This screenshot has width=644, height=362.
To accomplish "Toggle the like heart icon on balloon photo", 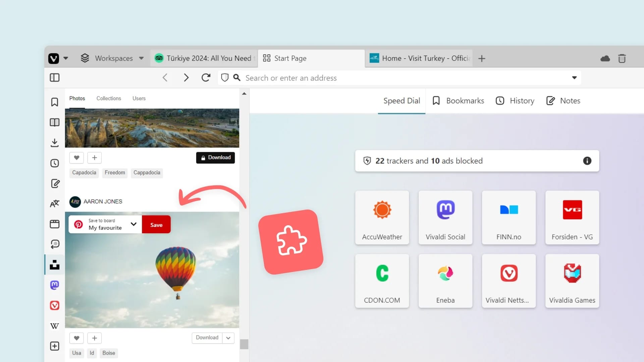I will 76,338.
